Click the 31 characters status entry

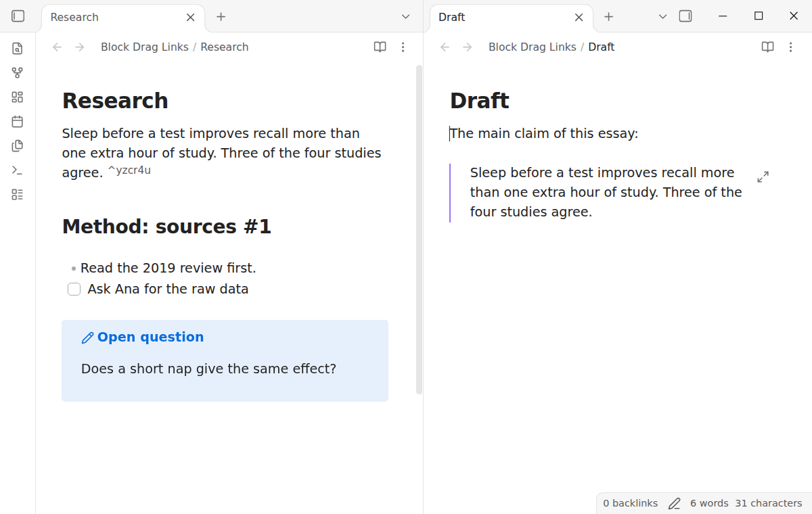pos(769,503)
